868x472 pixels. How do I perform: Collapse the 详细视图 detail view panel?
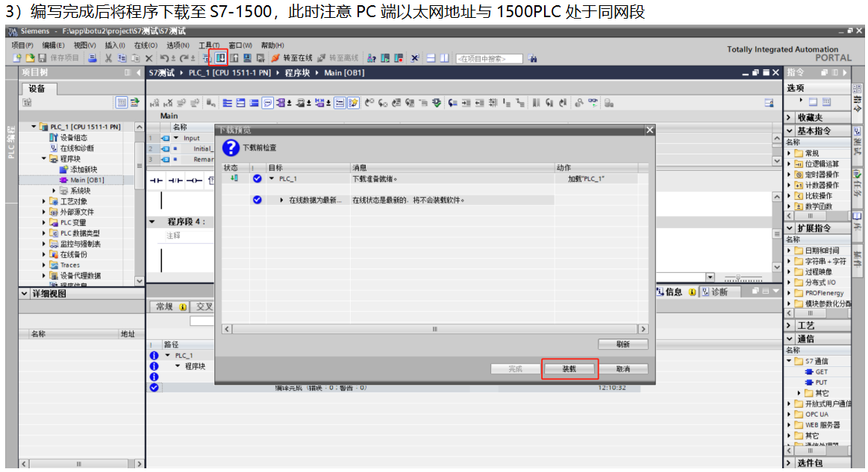coord(25,294)
